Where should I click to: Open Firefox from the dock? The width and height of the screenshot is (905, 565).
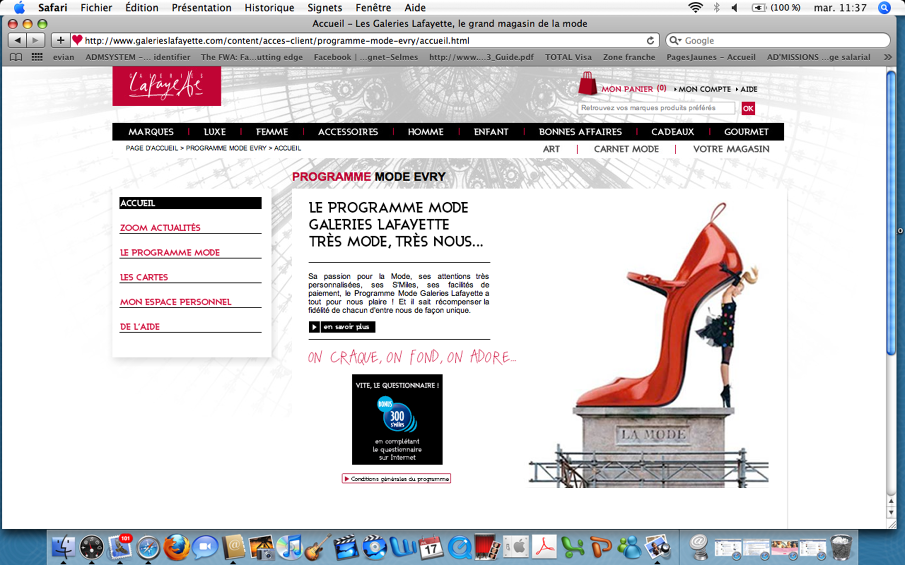click(x=177, y=547)
